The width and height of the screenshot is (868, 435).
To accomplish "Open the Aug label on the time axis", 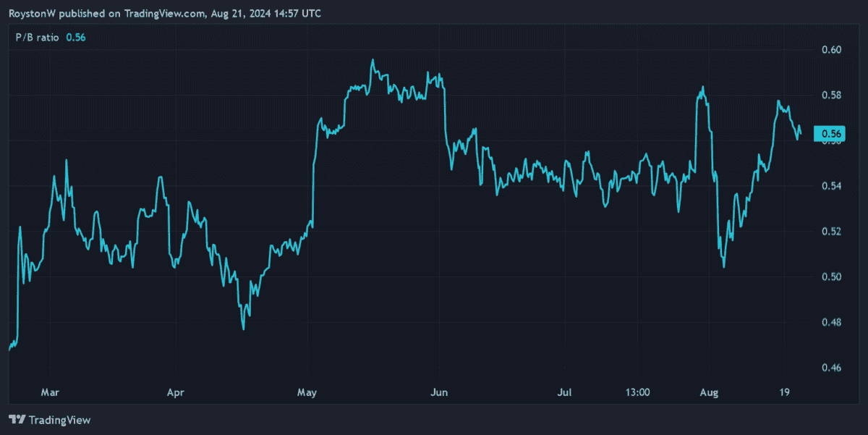I will coord(710,392).
